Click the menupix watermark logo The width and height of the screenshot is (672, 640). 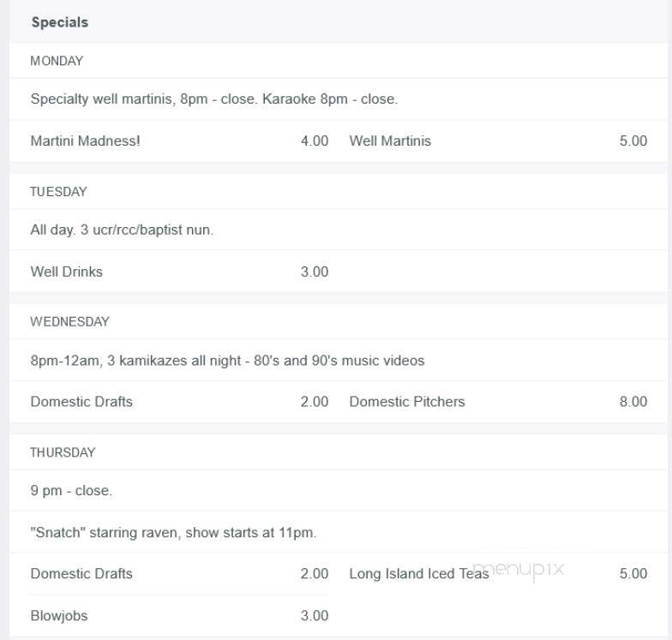click(519, 571)
